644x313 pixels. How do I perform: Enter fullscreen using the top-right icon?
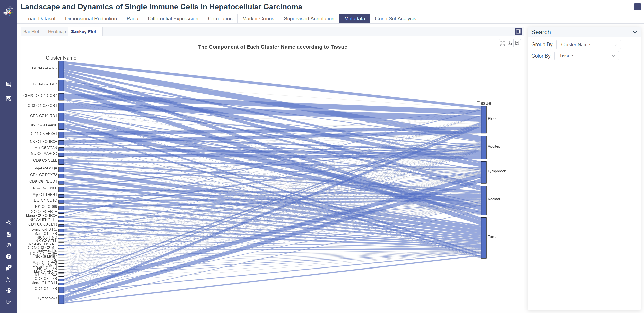click(x=637, y=7)
